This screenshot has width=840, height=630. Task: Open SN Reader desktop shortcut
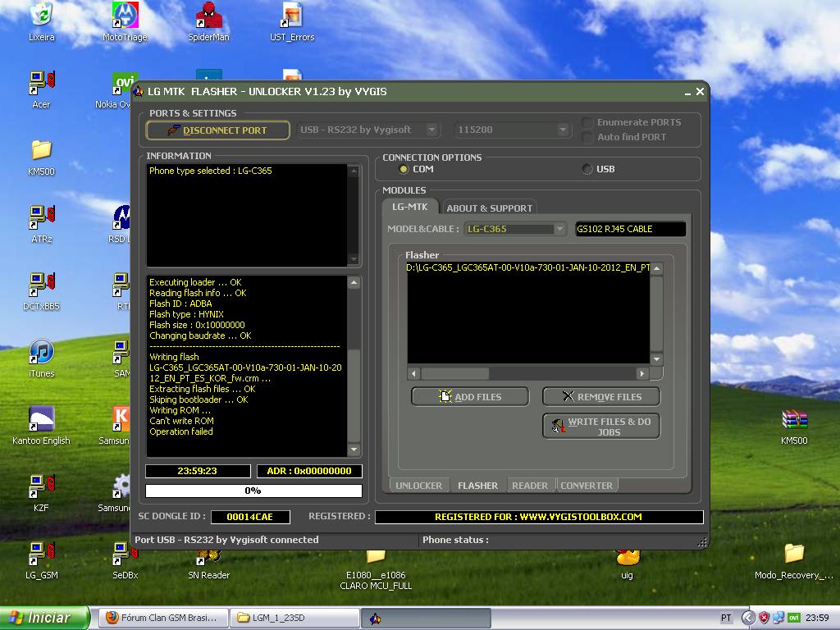(208, 565)
